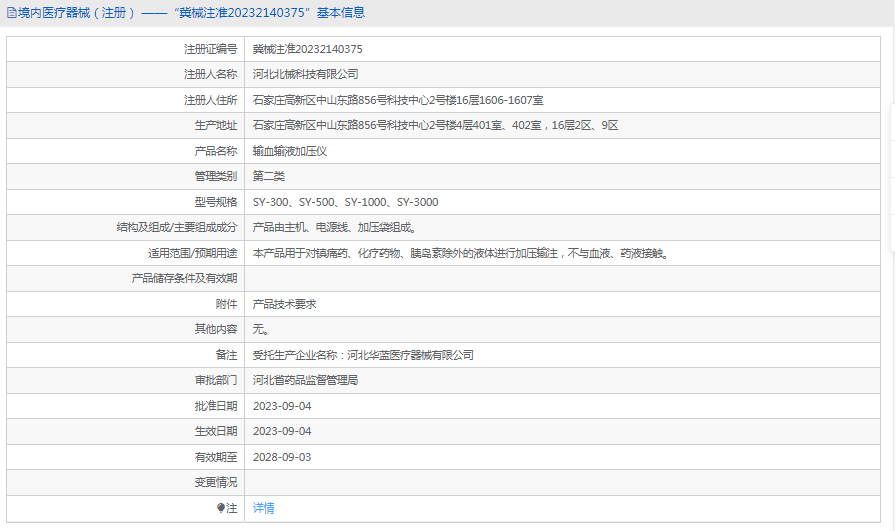
Task: Click the 备注 row label
Action: click(226, 355)
